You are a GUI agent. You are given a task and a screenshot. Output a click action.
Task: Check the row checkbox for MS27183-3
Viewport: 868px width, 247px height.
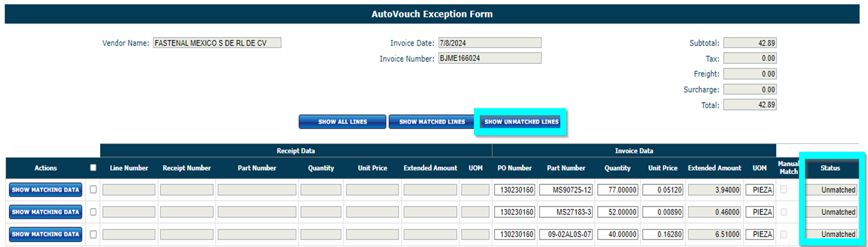(93, 212)
